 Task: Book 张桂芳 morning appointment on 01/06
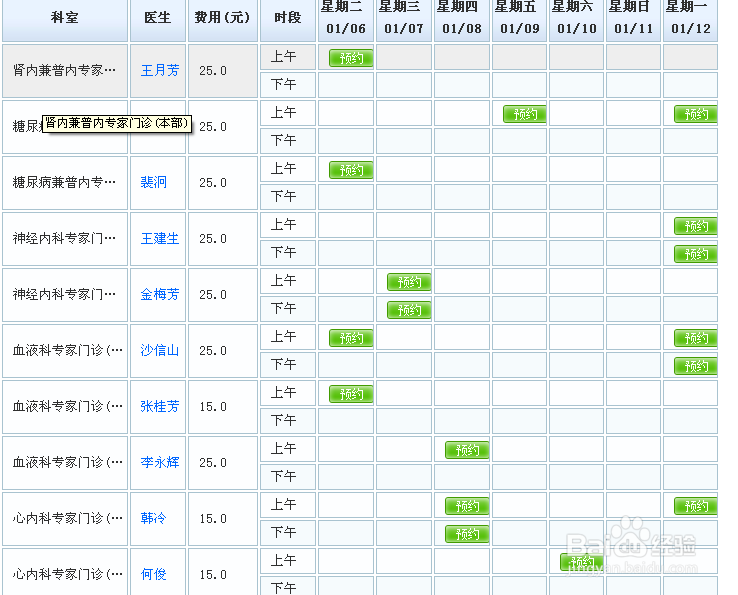point(351,394)
